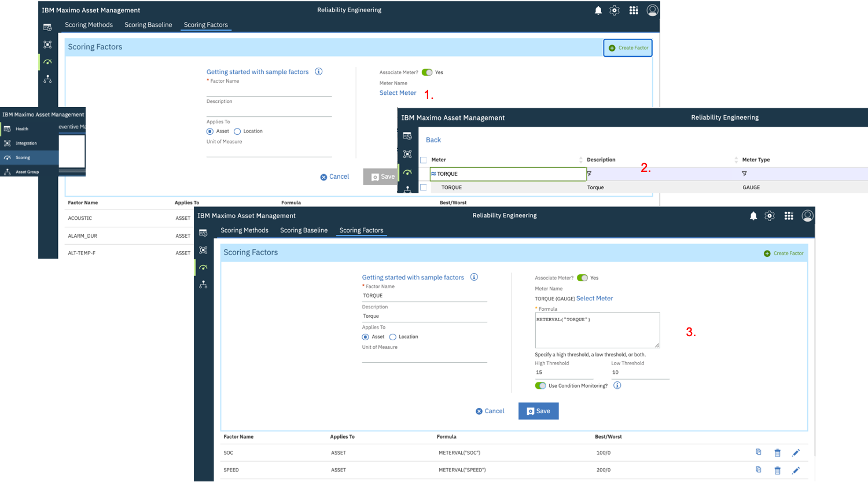Viewport: 868px width, 482px height.
Task: Click Cancel in blank factor form
Action: click(334, 177)
